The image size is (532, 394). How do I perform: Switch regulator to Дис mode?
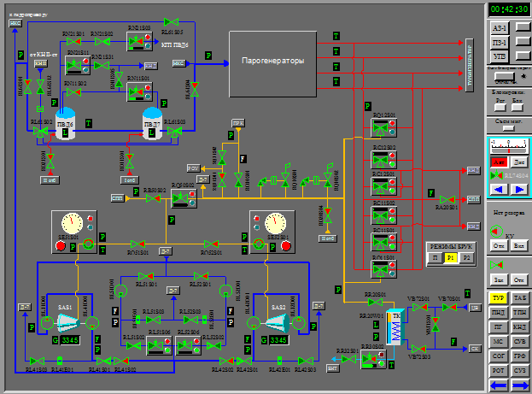(519, 162)
